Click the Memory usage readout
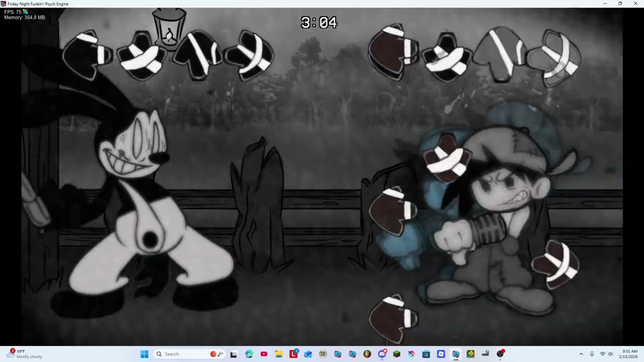 pos(25,18)
